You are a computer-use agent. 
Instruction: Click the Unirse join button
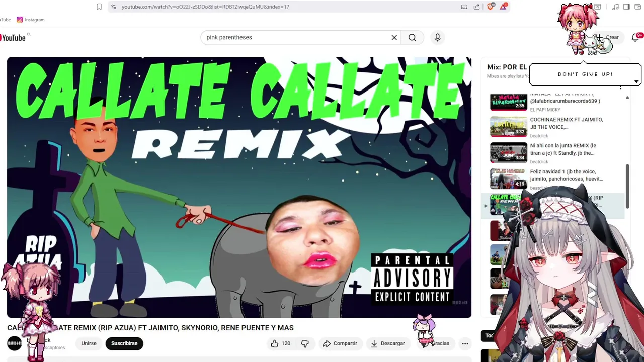[x=89, y=343]
